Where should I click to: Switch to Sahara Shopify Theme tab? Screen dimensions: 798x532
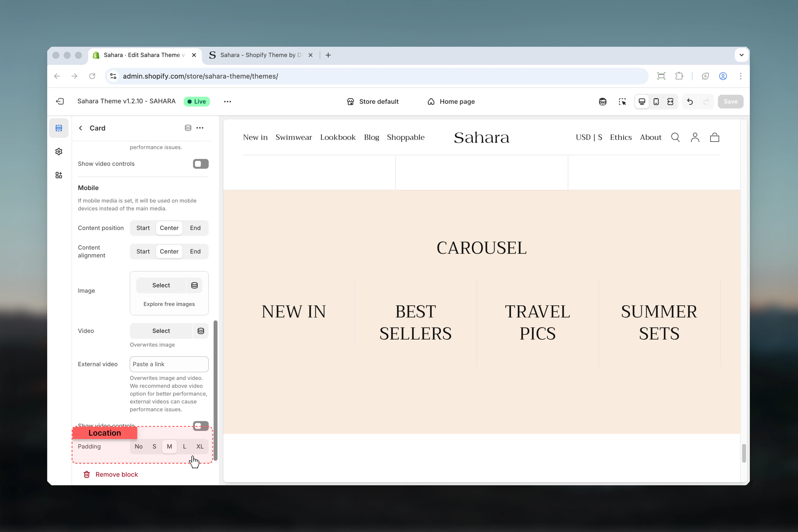[261, 55]
